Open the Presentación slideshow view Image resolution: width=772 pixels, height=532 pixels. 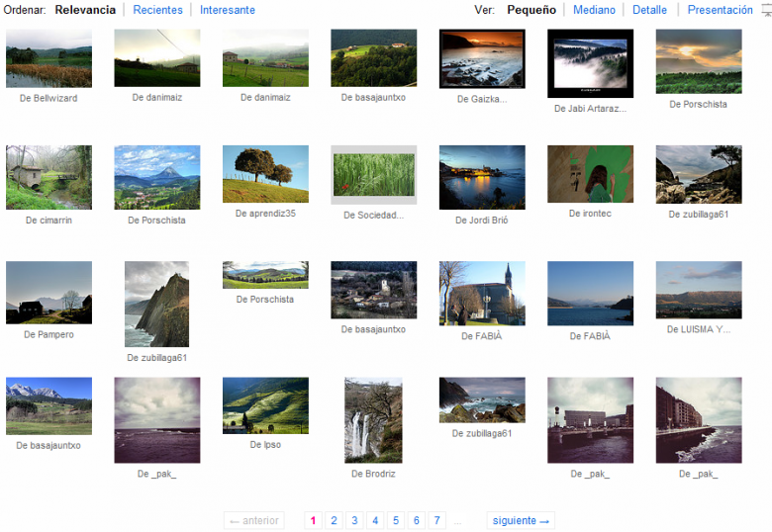point(720,10)
